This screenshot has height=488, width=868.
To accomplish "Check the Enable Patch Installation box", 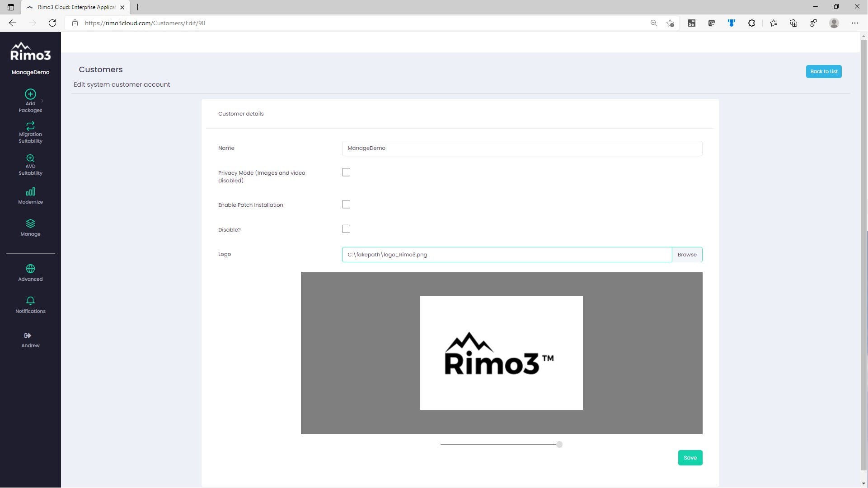I will [x=346, y=204].
